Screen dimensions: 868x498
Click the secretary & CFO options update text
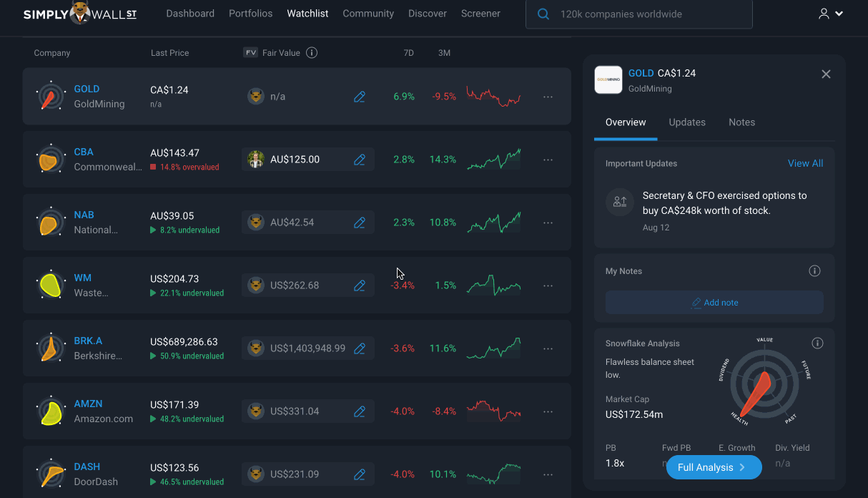tap(724, 203)
